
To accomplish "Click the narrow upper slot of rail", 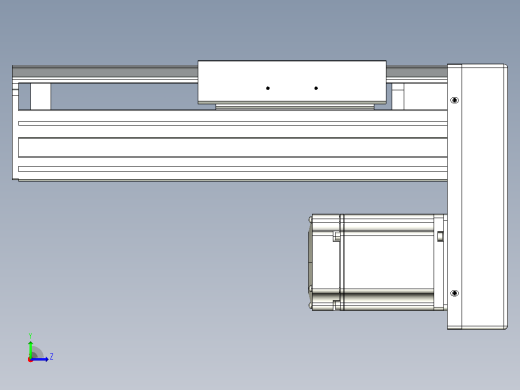I will click(233, 124).
